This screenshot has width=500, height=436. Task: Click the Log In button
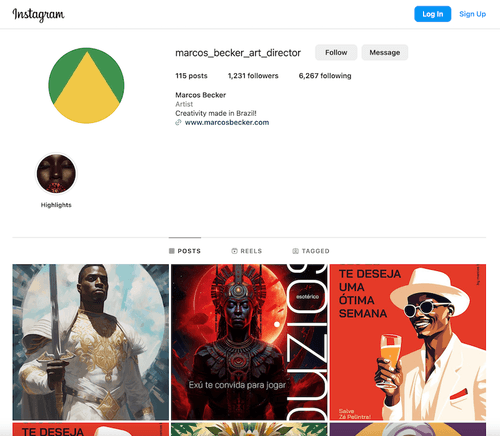tap(433, 14)
